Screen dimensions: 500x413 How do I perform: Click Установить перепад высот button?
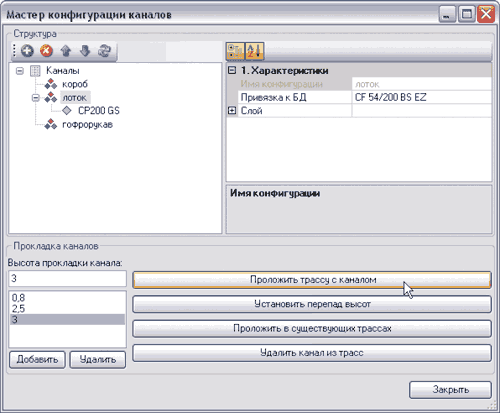312,304
